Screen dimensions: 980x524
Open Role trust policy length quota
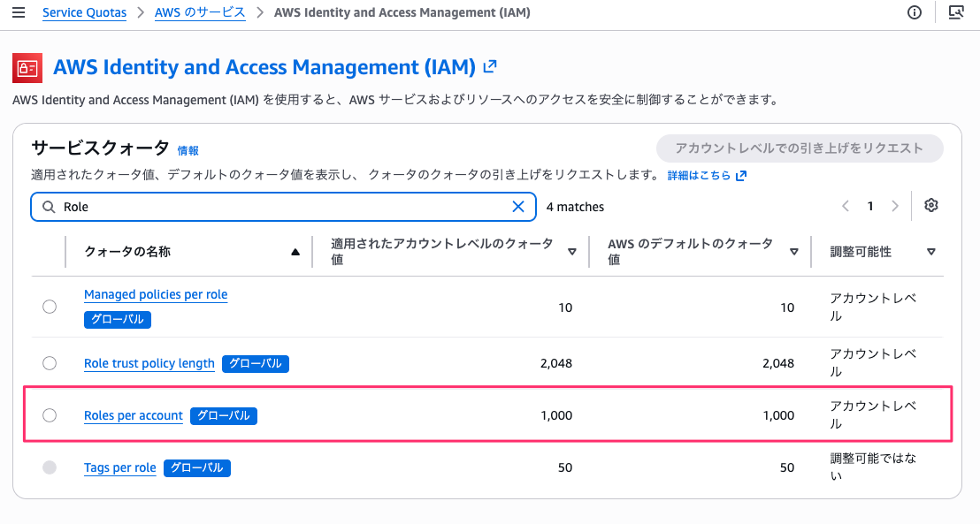pos(149,363)
